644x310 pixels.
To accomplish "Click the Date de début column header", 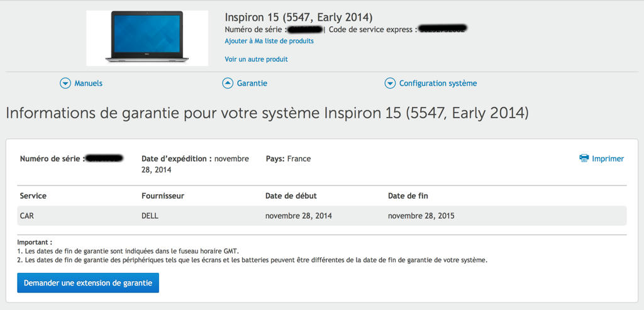I will pos(291,196).
